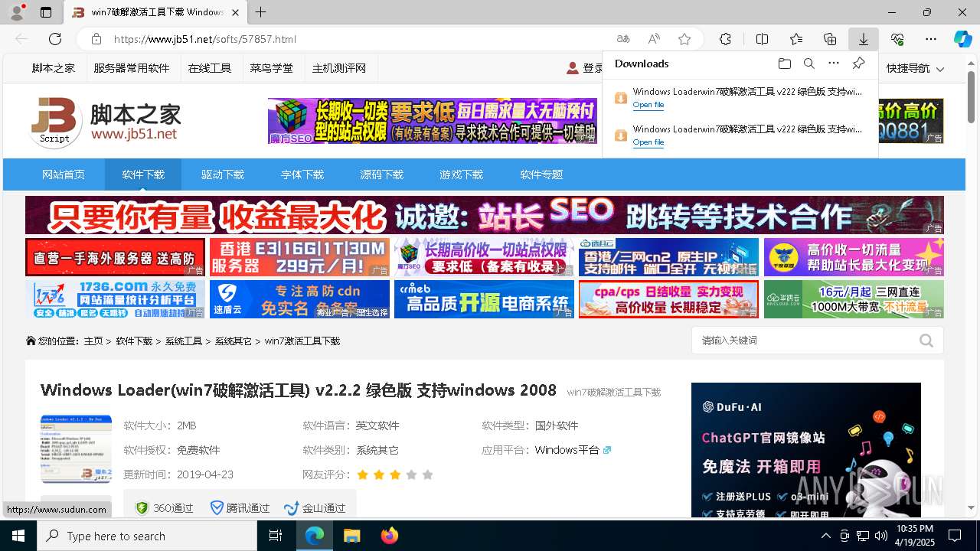Click the address bar URL field
The height and width of the screenshot is (551, 980).
click(x=360, y=39)
